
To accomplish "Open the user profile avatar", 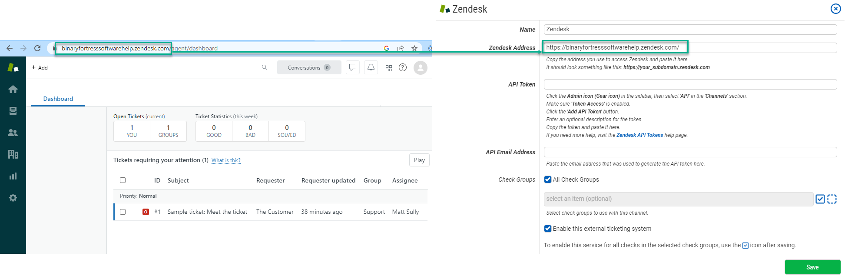I will pyautogui.click(x=421, y=67).
